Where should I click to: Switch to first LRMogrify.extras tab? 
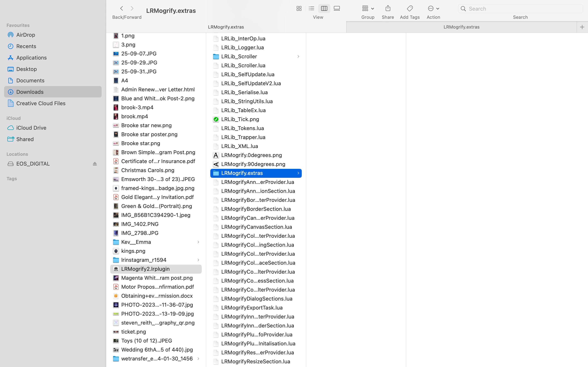coord(226,27)
